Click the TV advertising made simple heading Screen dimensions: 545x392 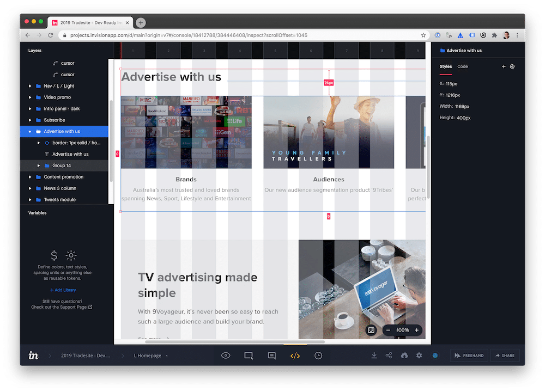point(197,285)
